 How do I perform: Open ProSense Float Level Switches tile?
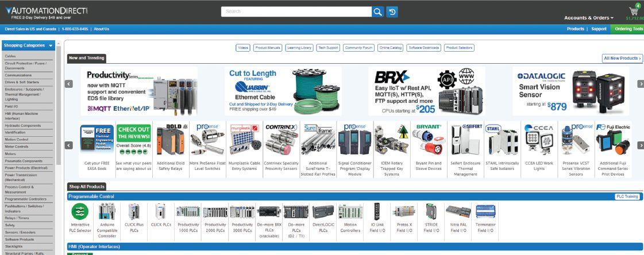click(x=207, y=149)
